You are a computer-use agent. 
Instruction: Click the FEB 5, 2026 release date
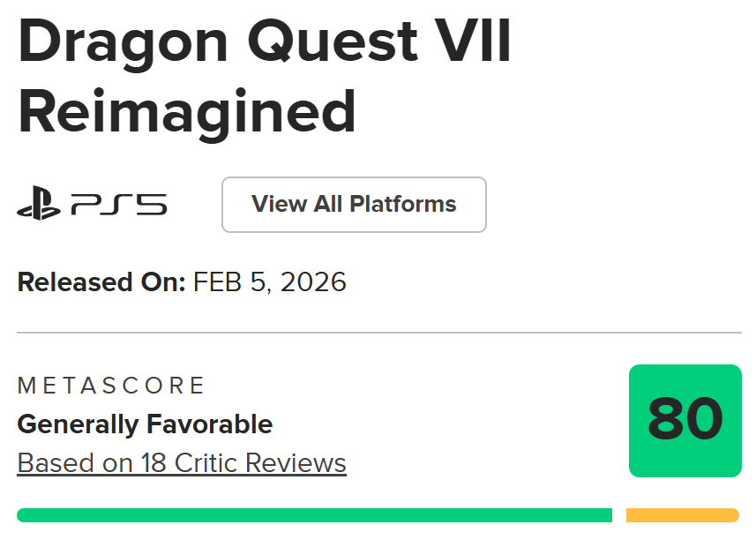(x=270, y=282)
